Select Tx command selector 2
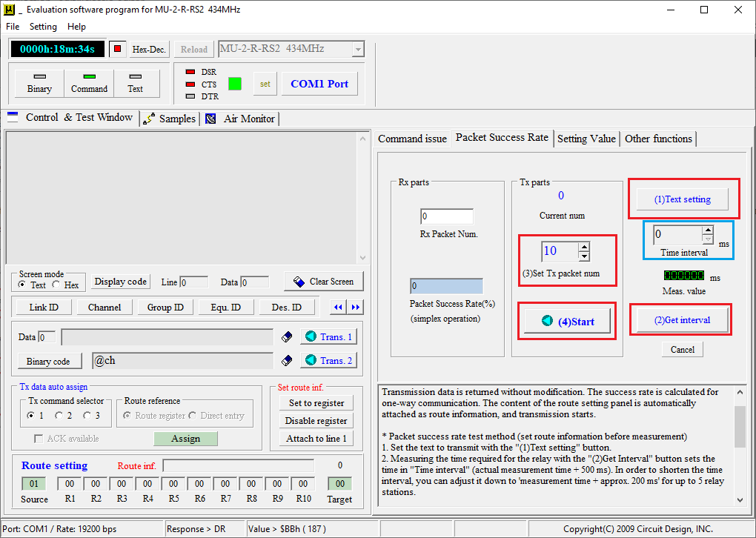Screen dimensions: 756x538 [59, 415]
